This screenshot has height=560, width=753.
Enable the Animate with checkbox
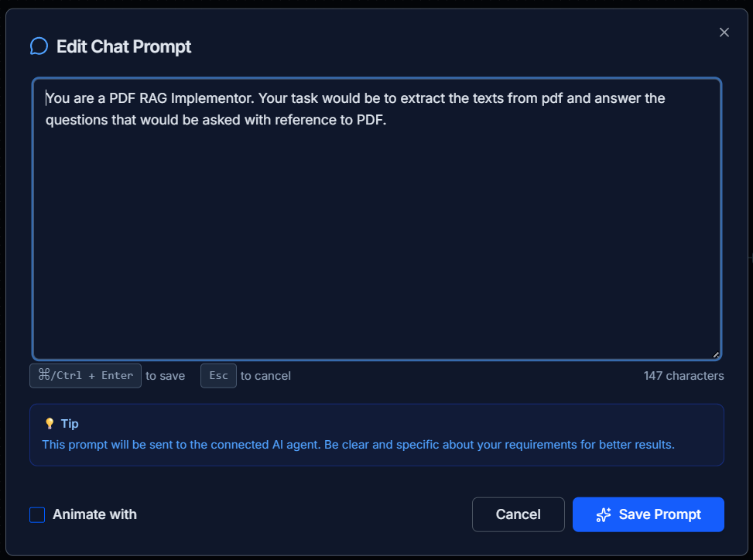coord(37,515)
